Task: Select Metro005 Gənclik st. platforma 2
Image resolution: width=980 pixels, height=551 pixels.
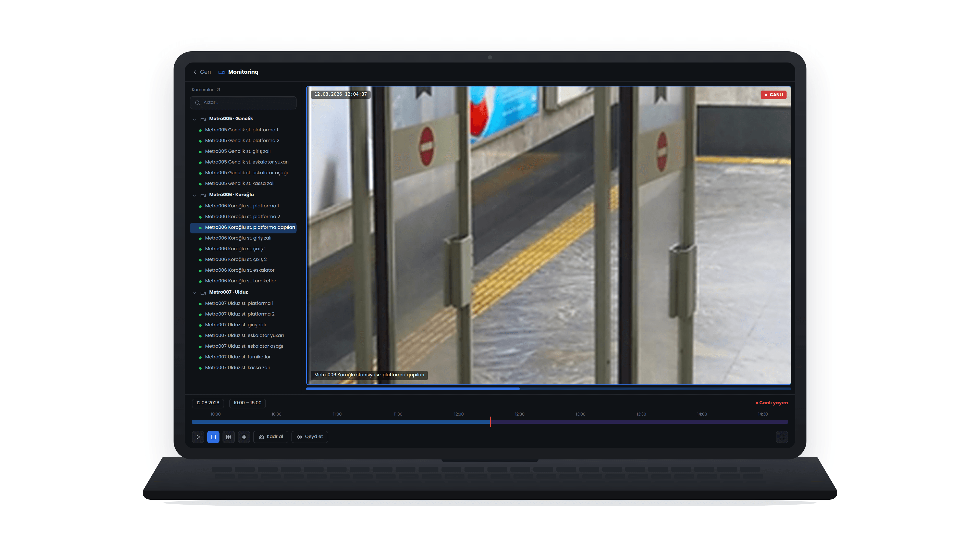Action: pos(243,141)
